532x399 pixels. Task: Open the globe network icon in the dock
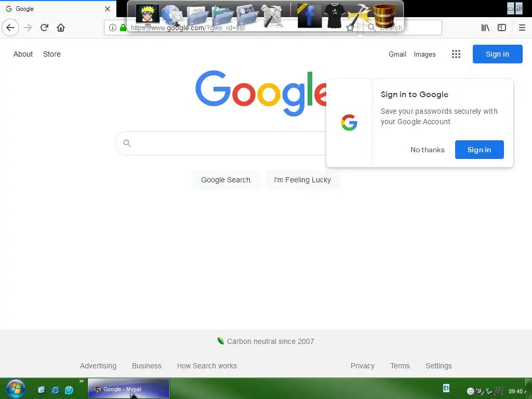click(x=172, y=16)
